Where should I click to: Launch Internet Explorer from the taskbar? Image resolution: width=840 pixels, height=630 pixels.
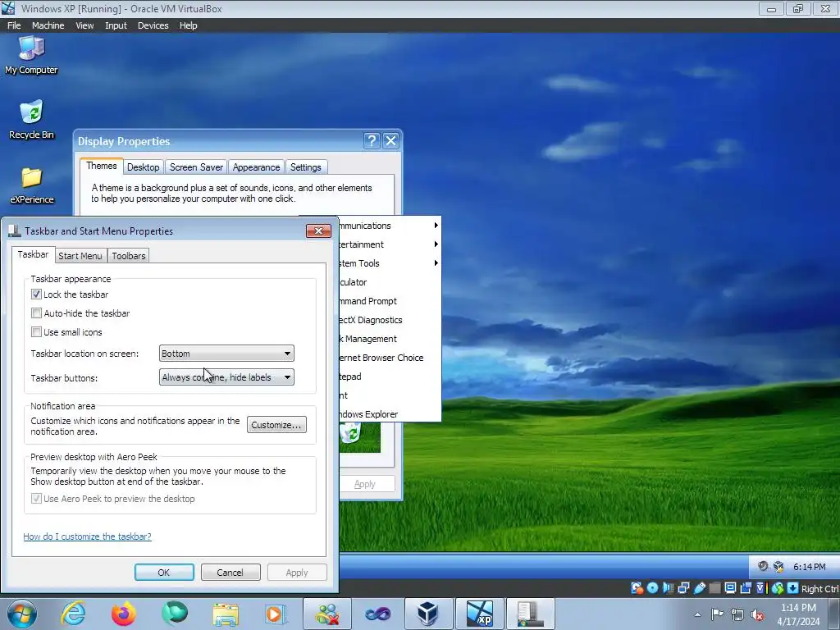tap(73, 614)
